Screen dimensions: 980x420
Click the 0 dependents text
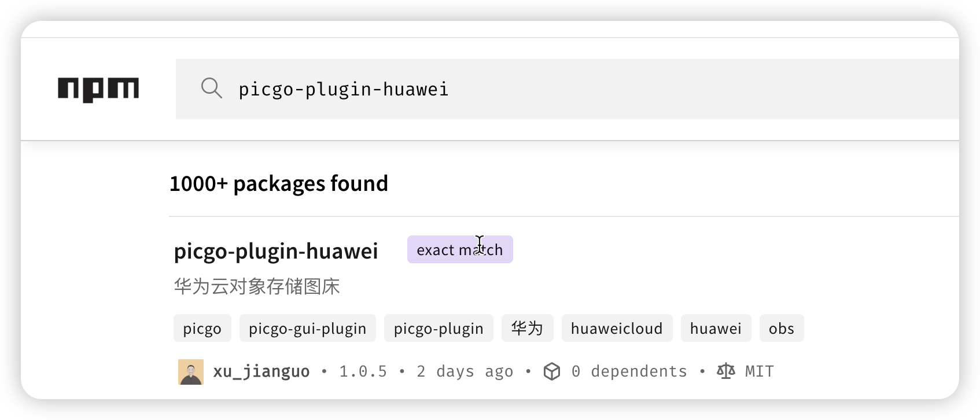629,371
